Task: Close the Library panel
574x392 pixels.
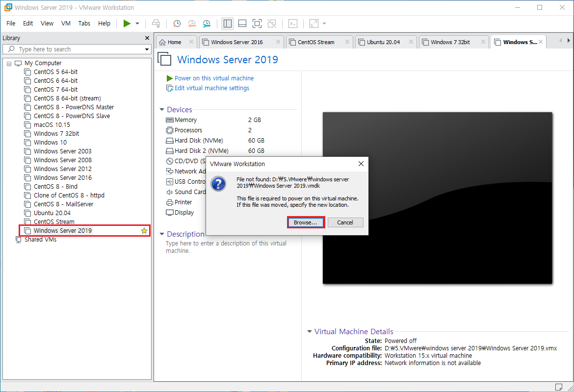Action: click(x=147, y=38)
